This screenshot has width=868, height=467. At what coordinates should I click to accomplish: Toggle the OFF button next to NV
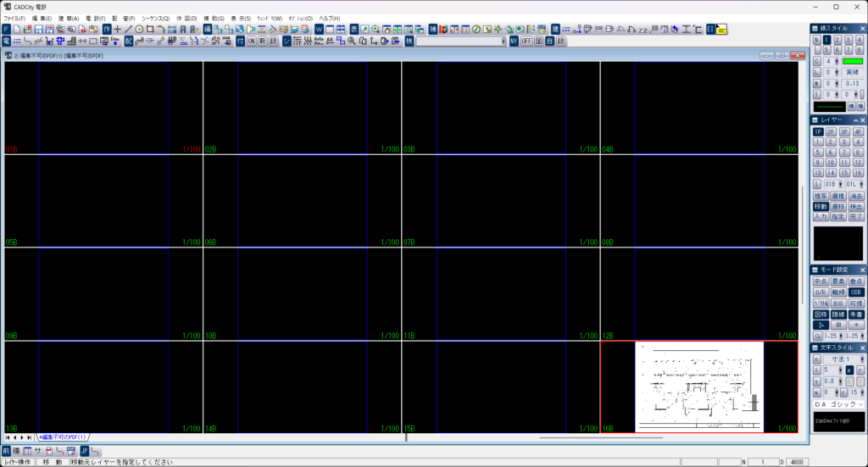tap(526, 41)
